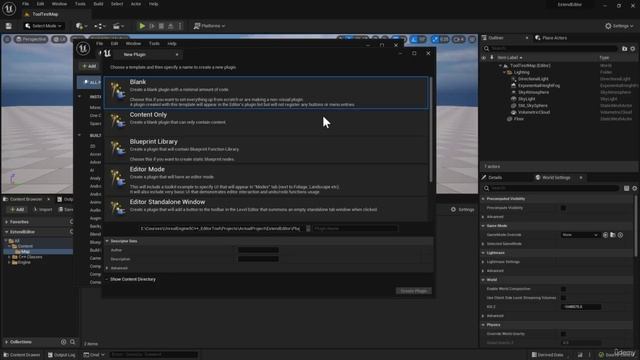Open the Blueprints toolbar dropdown icon

[99, 26]
